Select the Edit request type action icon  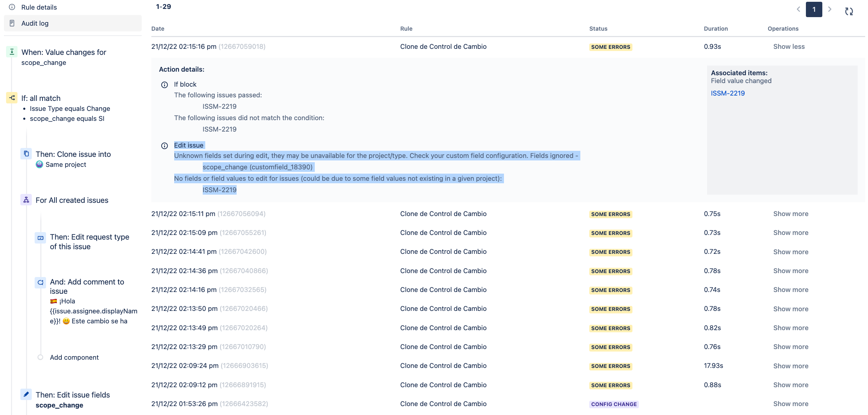coord(40,237)
